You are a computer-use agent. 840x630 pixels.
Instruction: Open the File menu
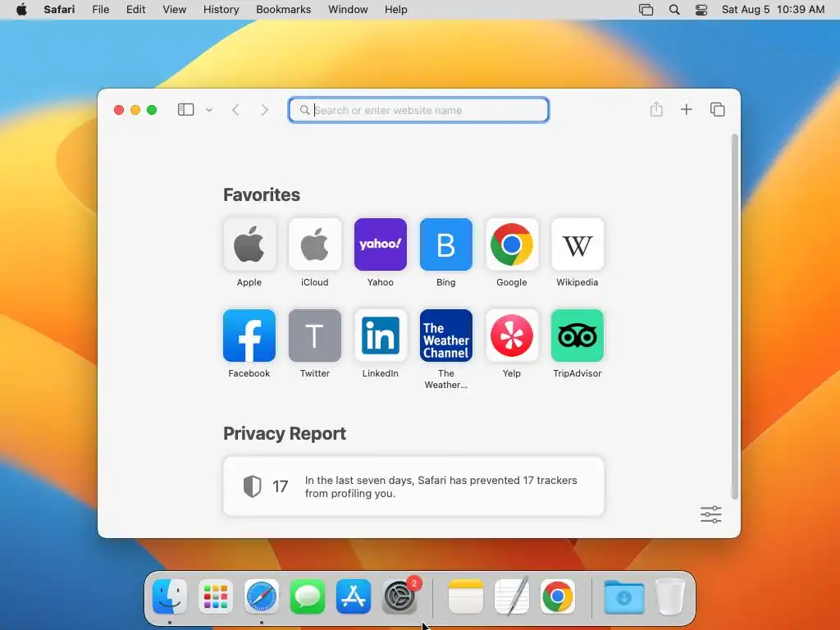[x=100, y=10]
